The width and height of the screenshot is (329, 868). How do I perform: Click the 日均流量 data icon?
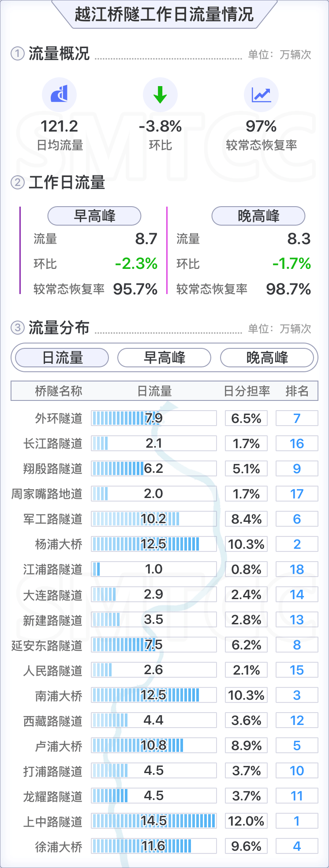(x=59, y=94)
